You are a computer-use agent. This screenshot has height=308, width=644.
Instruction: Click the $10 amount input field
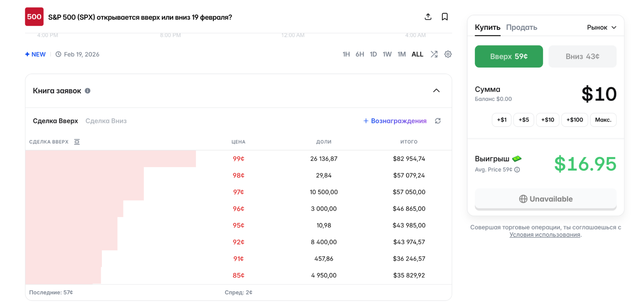click(x=599, y=94)
